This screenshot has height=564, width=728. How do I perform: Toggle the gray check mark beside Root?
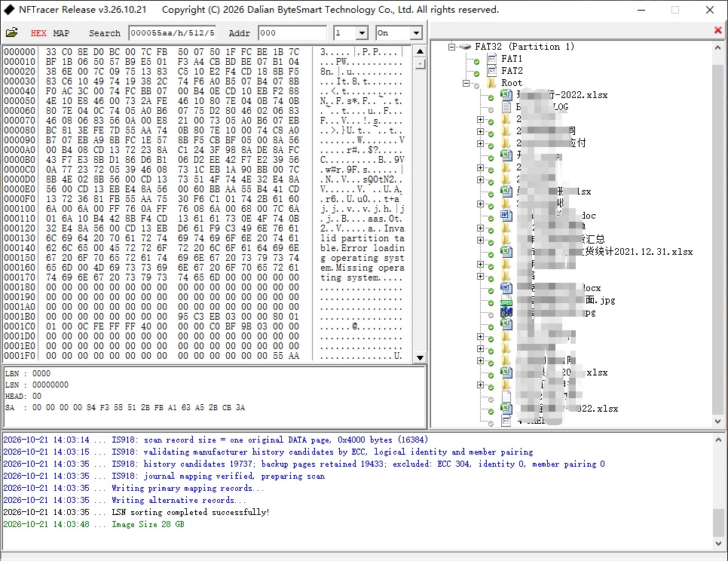point(476,86)
